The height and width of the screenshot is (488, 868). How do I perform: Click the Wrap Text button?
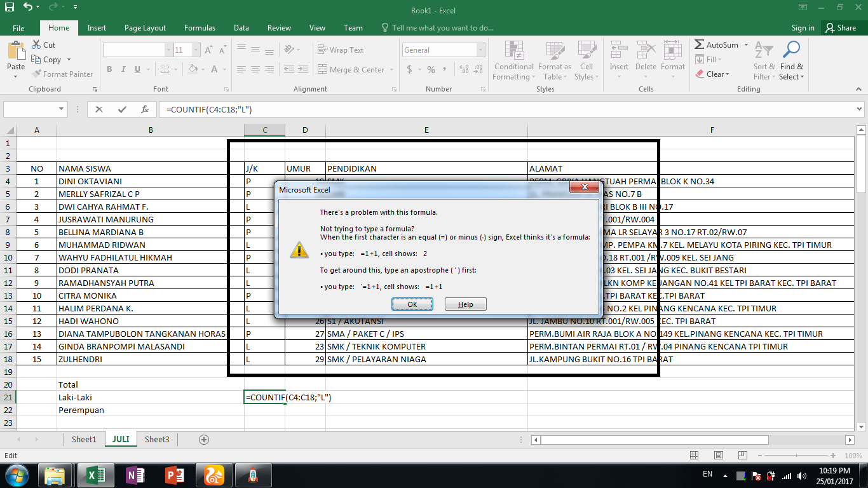(340, 50)
